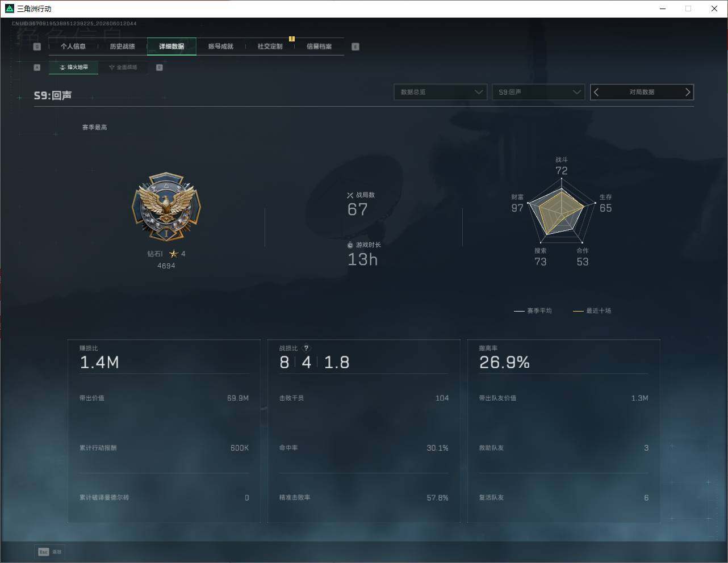Viewport: 728px width, 563px height.
Task: Click the Esc 返回 button
Action: pyautogui.click(x=51, y=552)
